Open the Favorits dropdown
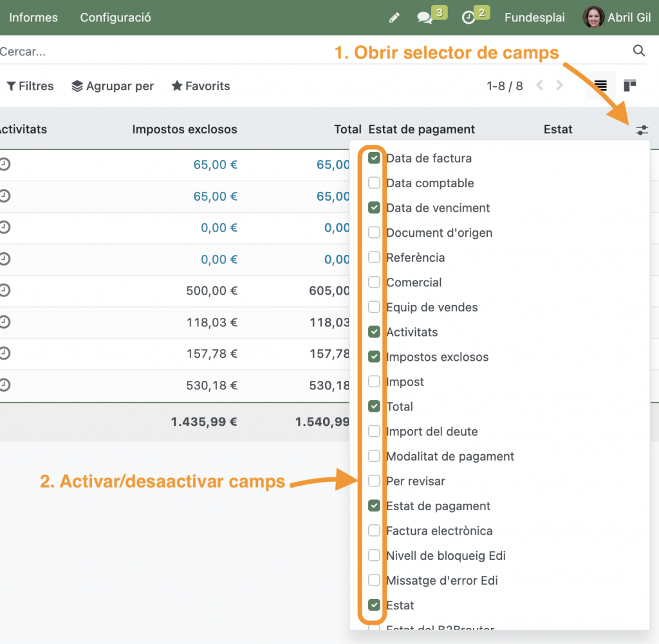Image resolution: width=659 pixels, height=644 pixels. tap(201, 86)
